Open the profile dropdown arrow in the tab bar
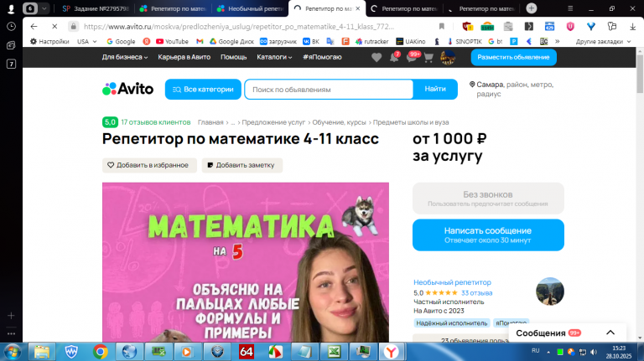 click(44, 8)
